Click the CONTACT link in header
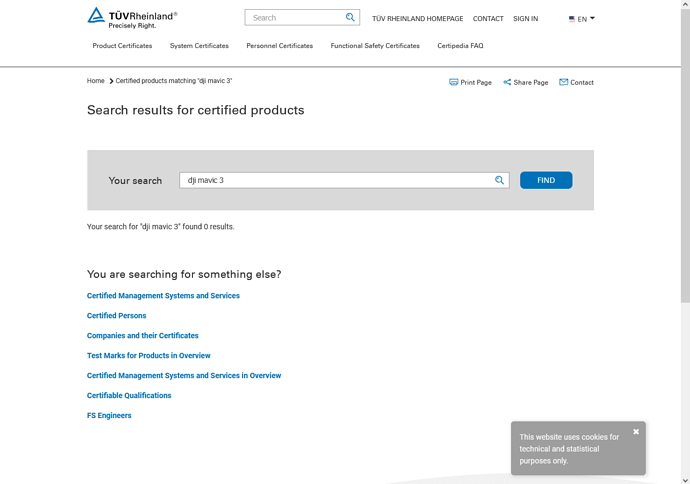The height and width of the screenshot is (484, 690). pos(488,18)
